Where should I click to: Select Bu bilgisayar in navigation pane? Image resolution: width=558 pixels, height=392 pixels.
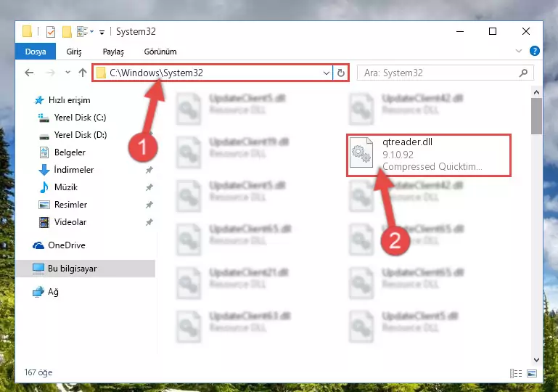[x=86, y=269]
